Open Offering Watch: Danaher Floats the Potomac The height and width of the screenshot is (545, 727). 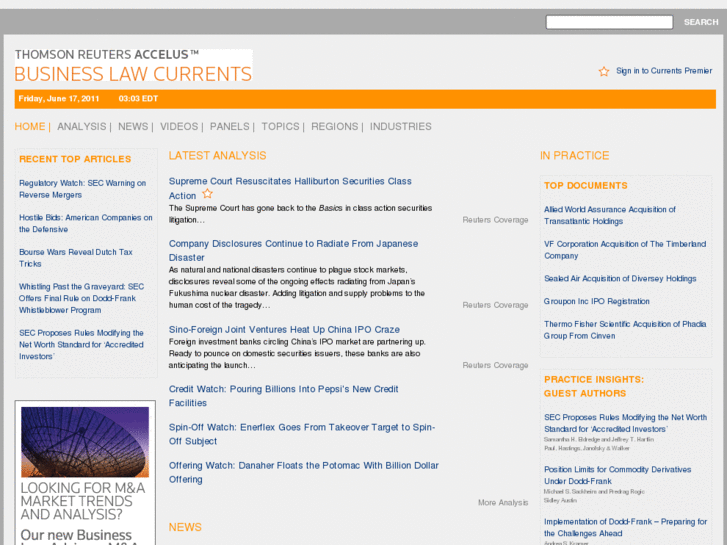(x=304, y=472)
